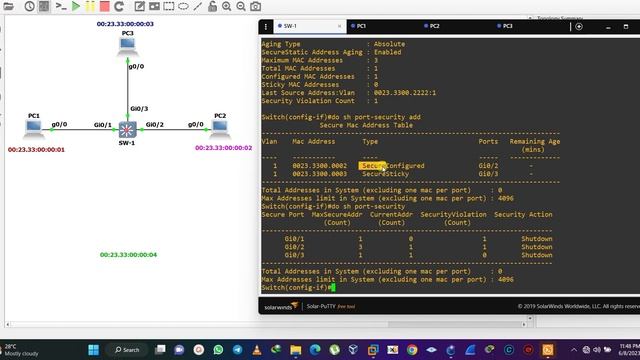Click the 00:23.33:00:00:02 magenta label

click(224, 148)
